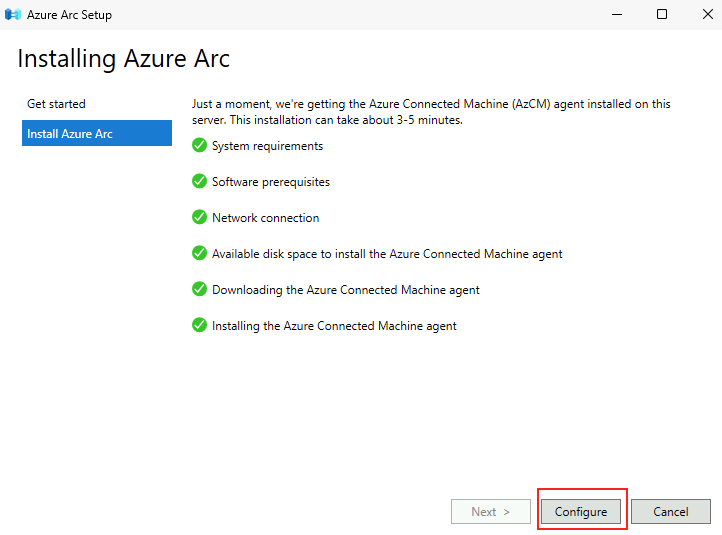Click the System requirements label
Screen dimensions: 722x535
(267, 146)
